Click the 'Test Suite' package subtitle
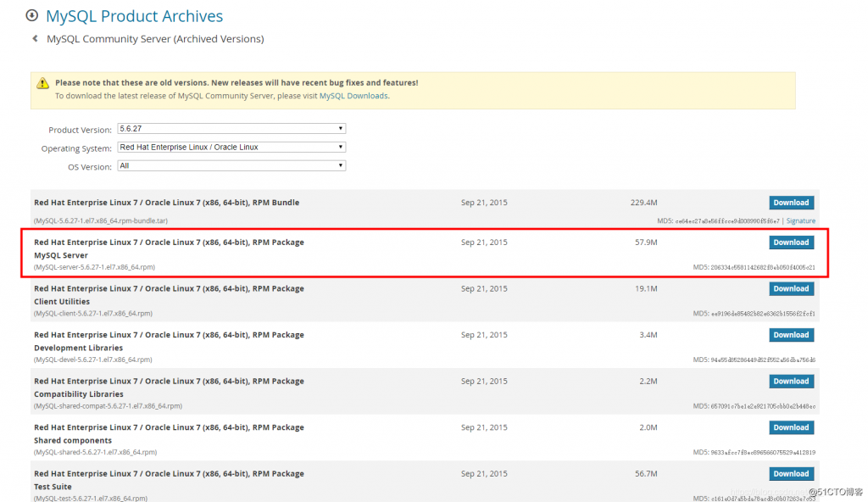 [53, 487]
